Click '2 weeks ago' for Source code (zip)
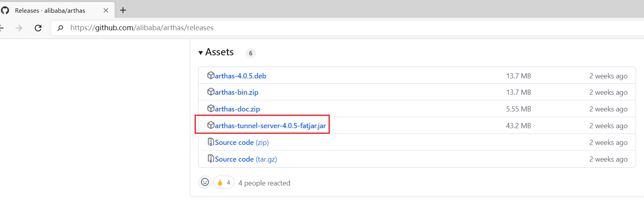The width and height of the screenshot is (644, 209). click(609, 143)
